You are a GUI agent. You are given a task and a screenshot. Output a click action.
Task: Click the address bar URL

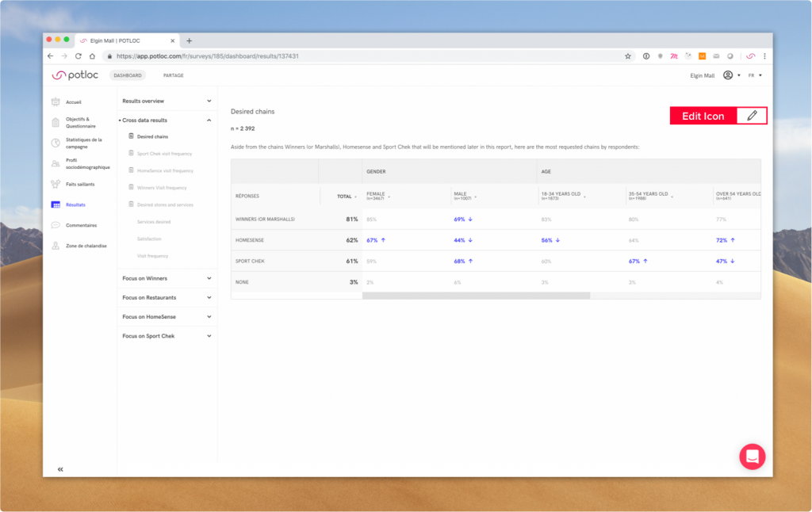point(208,56)
